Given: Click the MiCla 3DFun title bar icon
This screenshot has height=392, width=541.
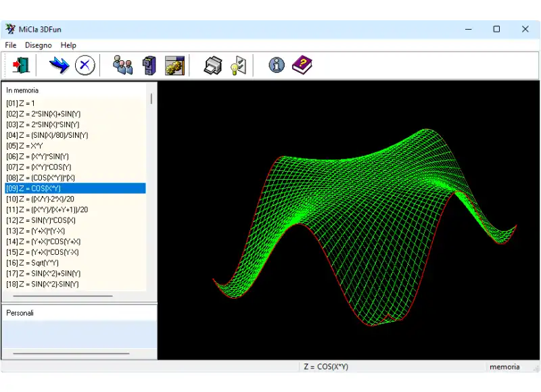Looking at the screenshot, I should point(10,29).
